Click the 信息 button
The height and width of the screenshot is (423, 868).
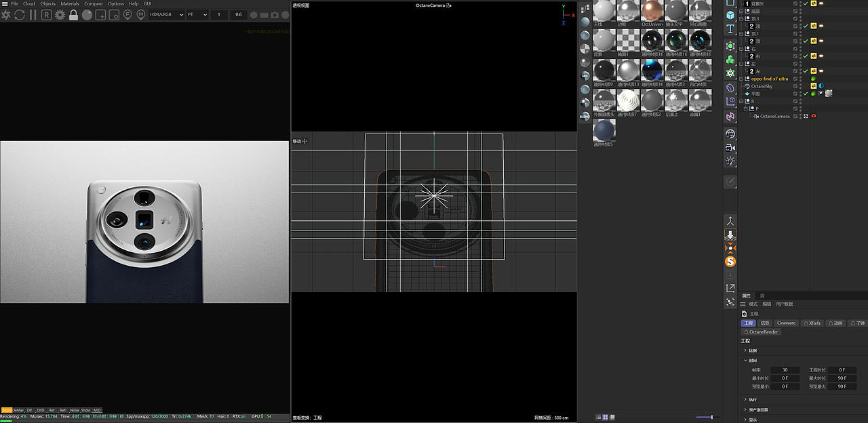pos(765,323)
